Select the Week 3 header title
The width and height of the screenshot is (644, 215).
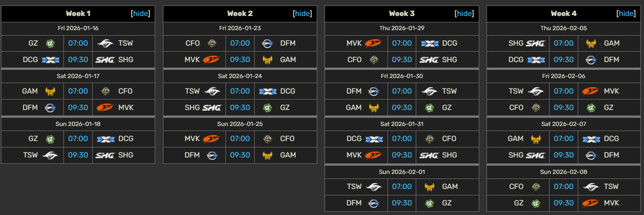(402, 14)
